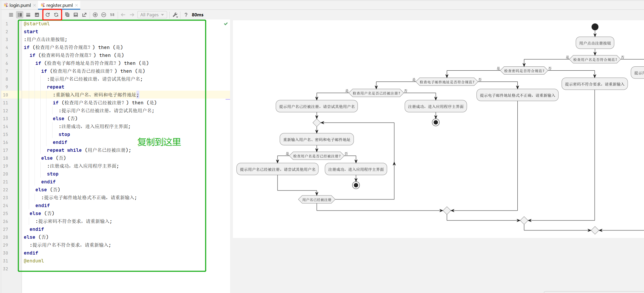The height and width of the screenshot is (293, 644).
Task: Switch to horizontal split layout icon
Action: (x=28, y=15)
